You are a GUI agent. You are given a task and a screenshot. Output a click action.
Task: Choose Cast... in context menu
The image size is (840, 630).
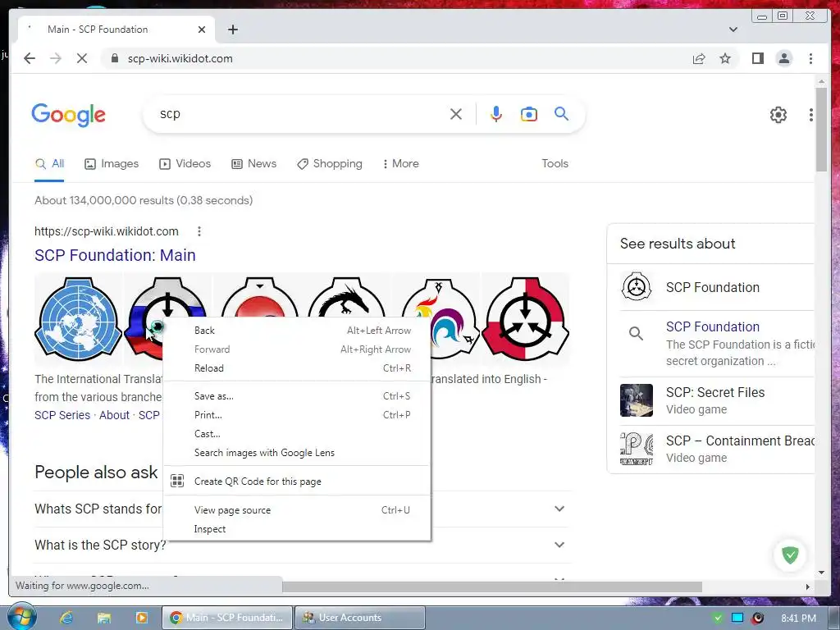point(297,433)
